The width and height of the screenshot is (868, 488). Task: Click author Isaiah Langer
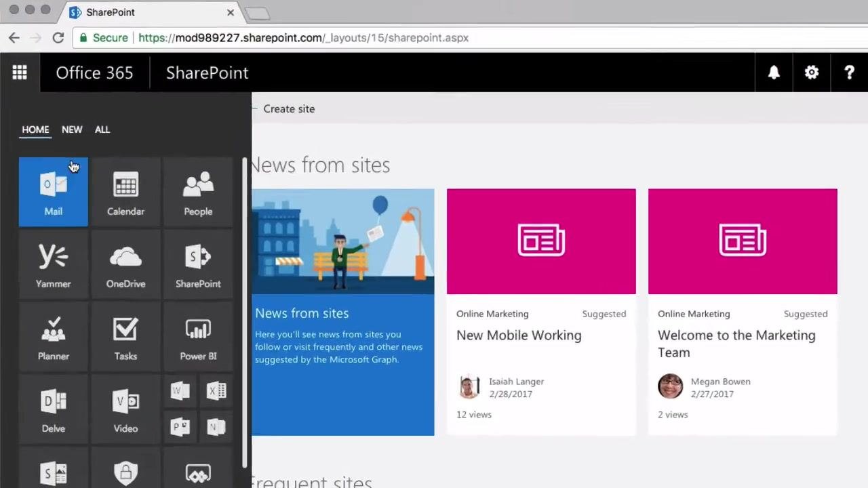[517, 382]
